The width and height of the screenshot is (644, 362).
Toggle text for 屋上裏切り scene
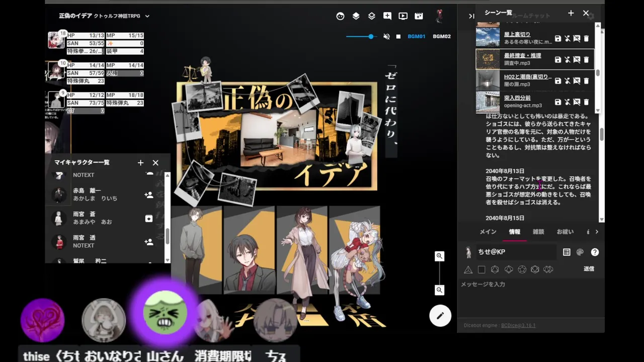[x=577, y=39]
